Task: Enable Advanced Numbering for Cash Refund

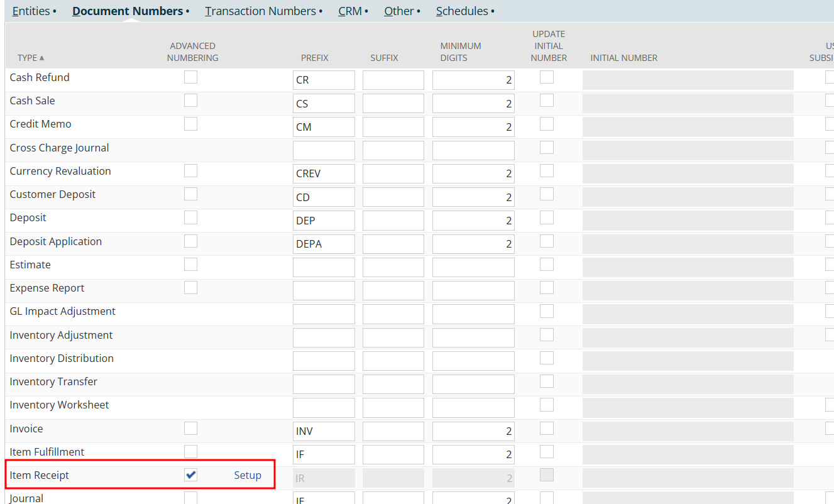Action: tap(190, 77)
